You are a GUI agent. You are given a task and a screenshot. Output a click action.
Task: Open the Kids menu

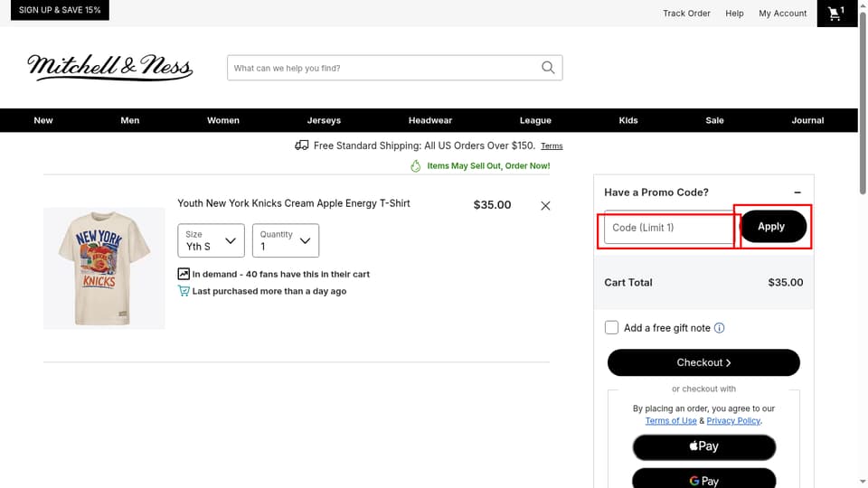click(628, 120)
